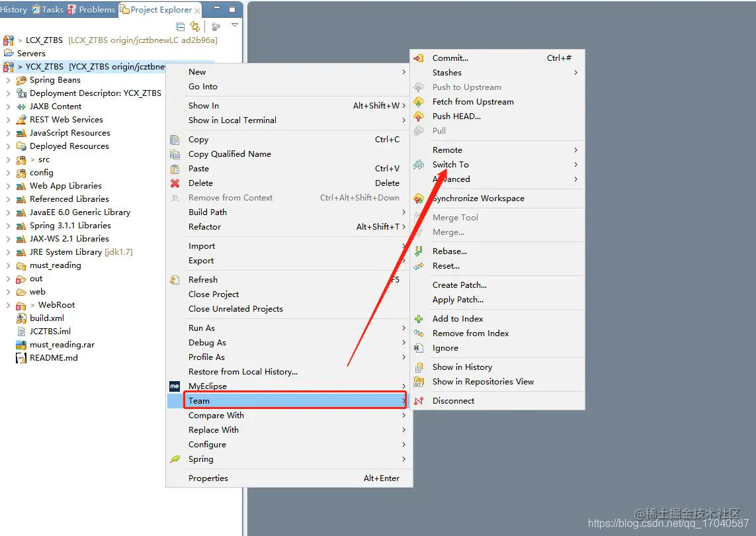Image resolution: width=756 pixels, height=536 pixels.
Task: Expand the JAXB Content node
Action: 8,107
